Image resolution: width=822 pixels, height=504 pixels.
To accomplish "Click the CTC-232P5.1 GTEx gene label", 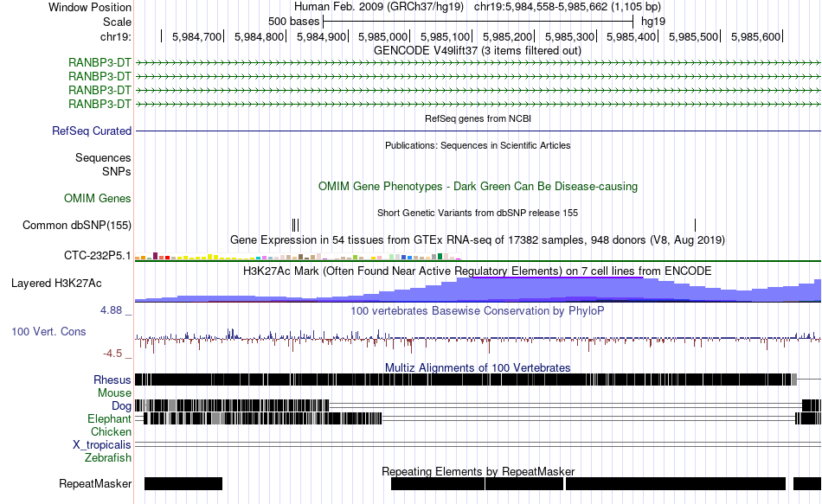I will click(97, 256).
